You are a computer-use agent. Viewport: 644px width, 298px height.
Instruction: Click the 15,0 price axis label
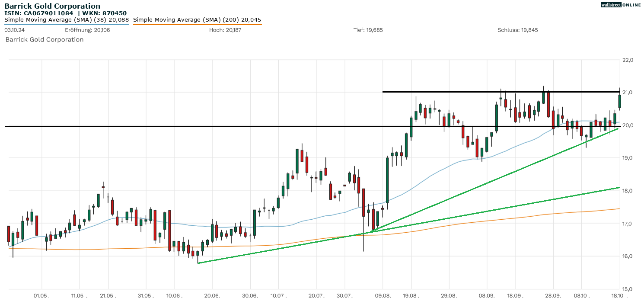point(628,289)
